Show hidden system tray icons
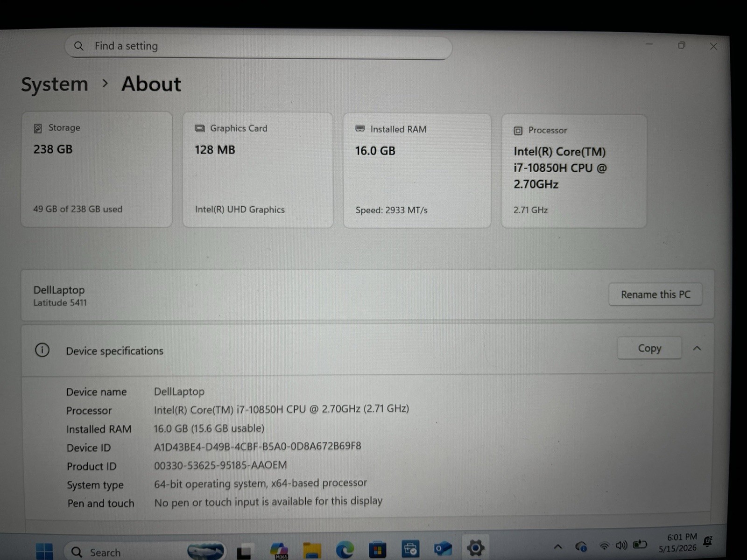747x560 pixels. (x=558, y=546)
